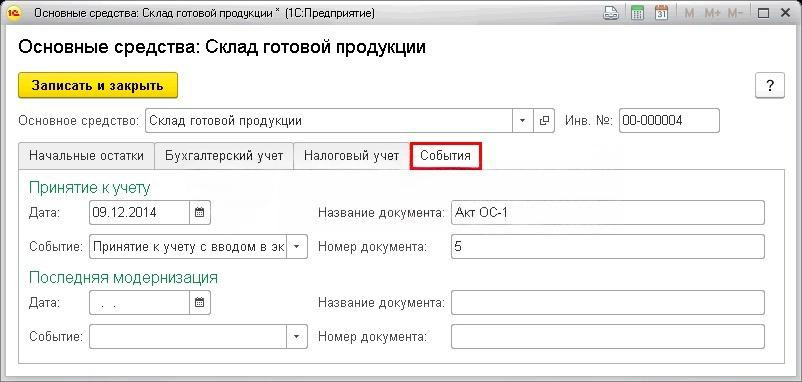802x382 pixels.
Task: Click the empty Последняя модернизация date field
Action: tap(139, 303)
